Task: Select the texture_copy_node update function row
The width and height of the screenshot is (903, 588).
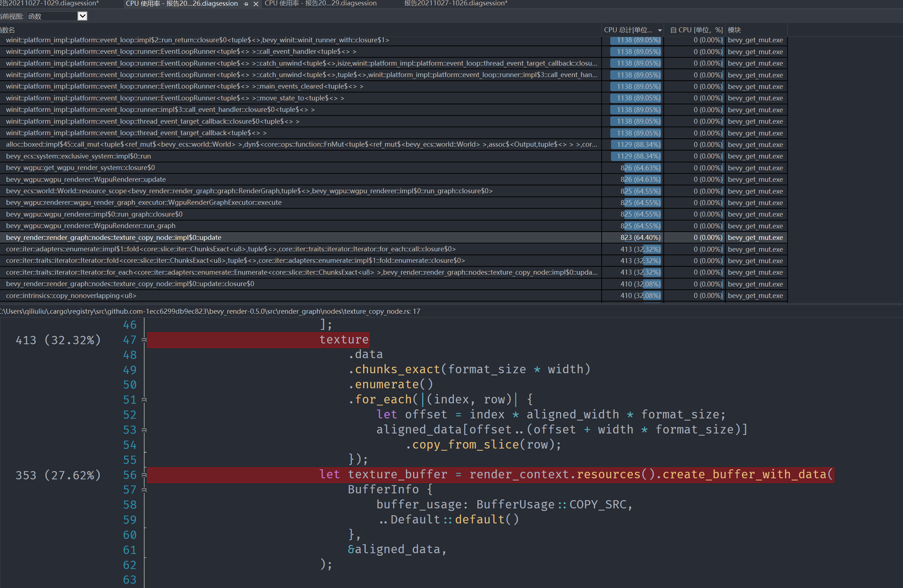Action: coord(113,237)
